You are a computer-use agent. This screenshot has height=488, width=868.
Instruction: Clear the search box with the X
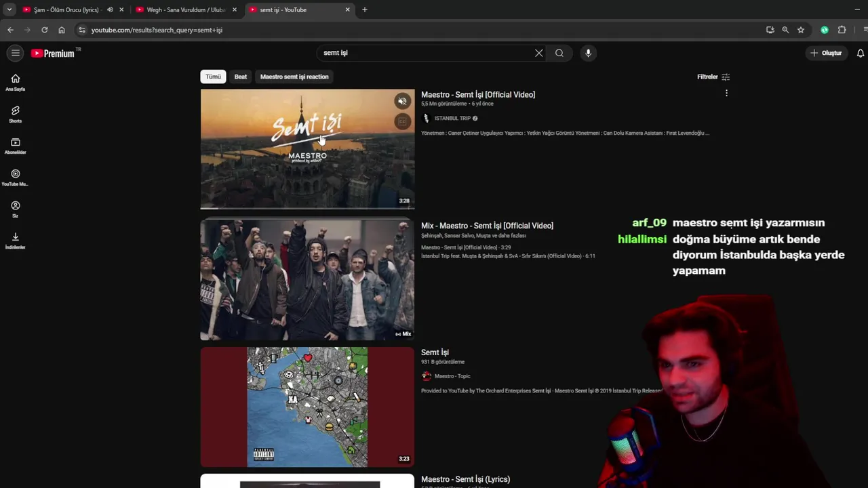(x=538, y=53)
